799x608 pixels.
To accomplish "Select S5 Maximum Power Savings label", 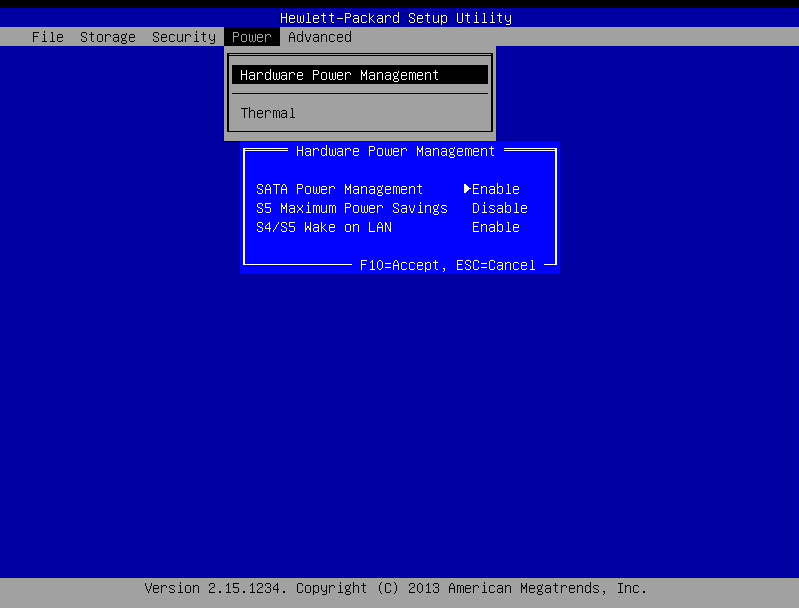I will [x=352, y=208].
